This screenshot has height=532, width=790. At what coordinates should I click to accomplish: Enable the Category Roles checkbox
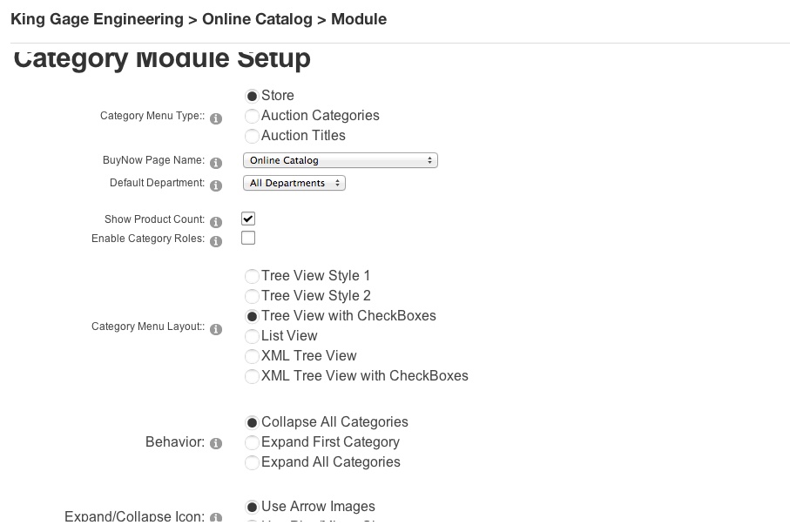248,238
